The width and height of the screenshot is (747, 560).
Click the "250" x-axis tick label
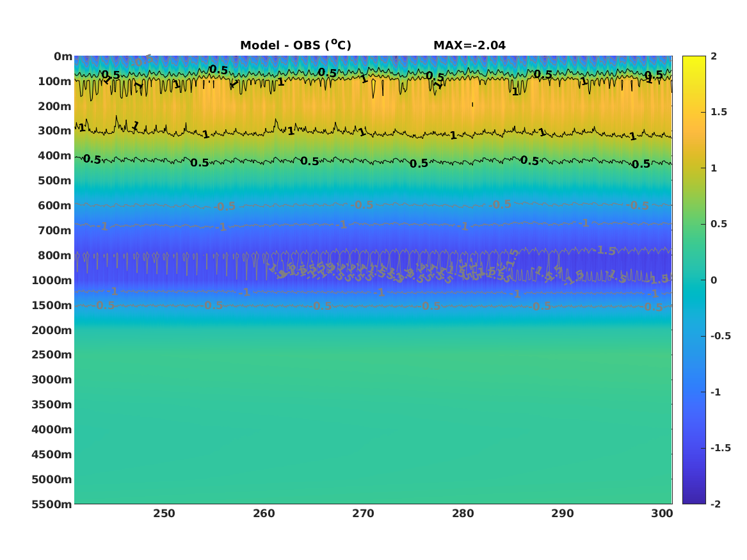[x=164, y=513]
